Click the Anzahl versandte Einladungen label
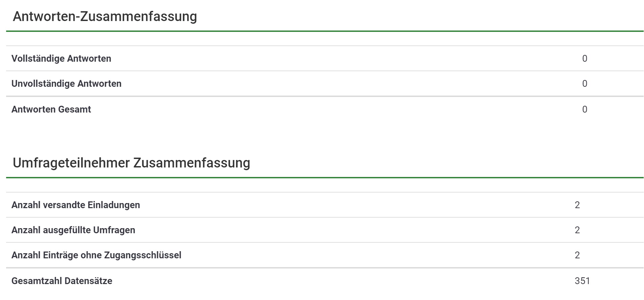Image resolution: width=644 pixels, height=300 pixels. (76, 205)
